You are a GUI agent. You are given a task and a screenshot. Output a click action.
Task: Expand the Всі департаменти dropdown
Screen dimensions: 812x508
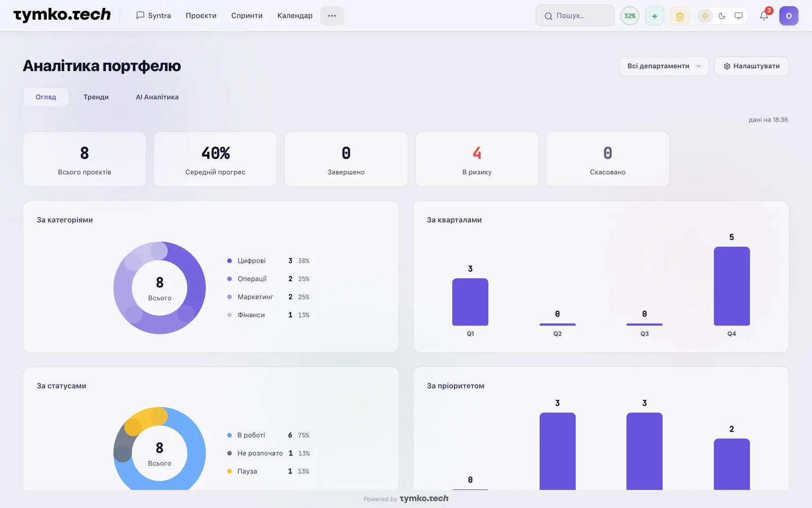pos(664,66)
